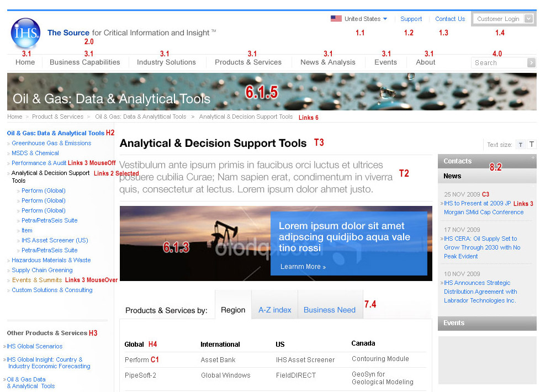The height and width of the screenshot is (392, 540).
Task: Open the Products & Services menu
Action: (x=248, y=62)
